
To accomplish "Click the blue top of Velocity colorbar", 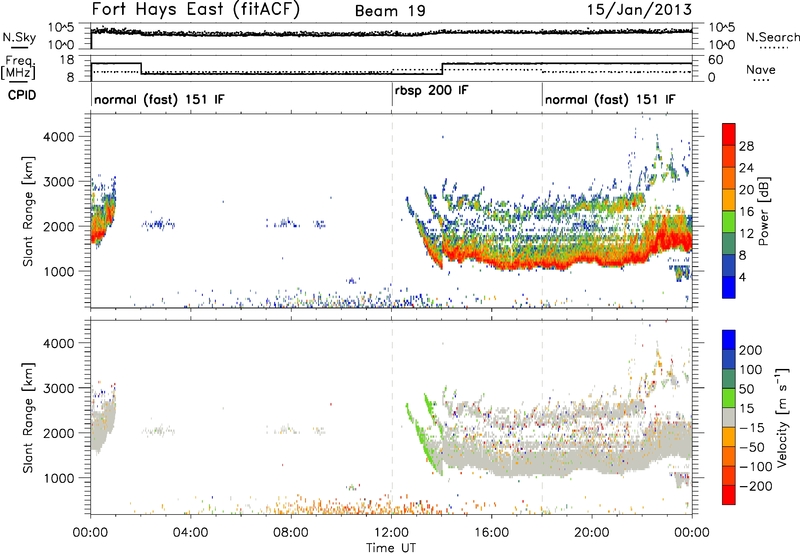I will (729, 340).
